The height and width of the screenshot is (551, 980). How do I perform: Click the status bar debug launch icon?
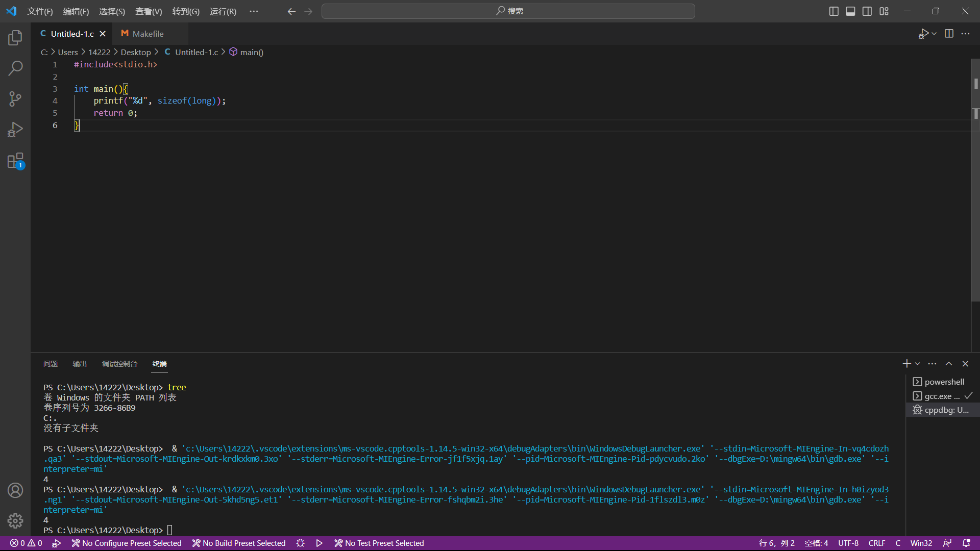[56, 543]
